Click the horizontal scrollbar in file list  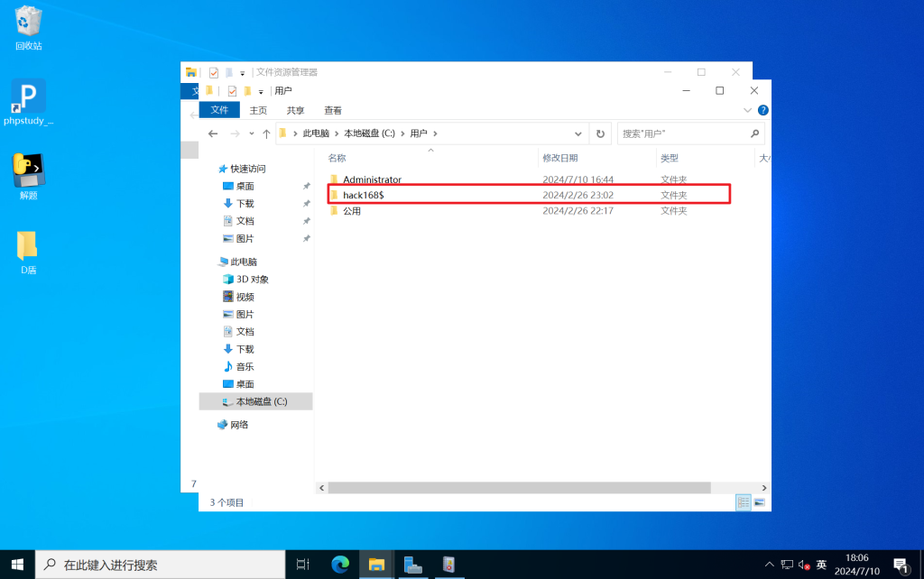point(519,487)
